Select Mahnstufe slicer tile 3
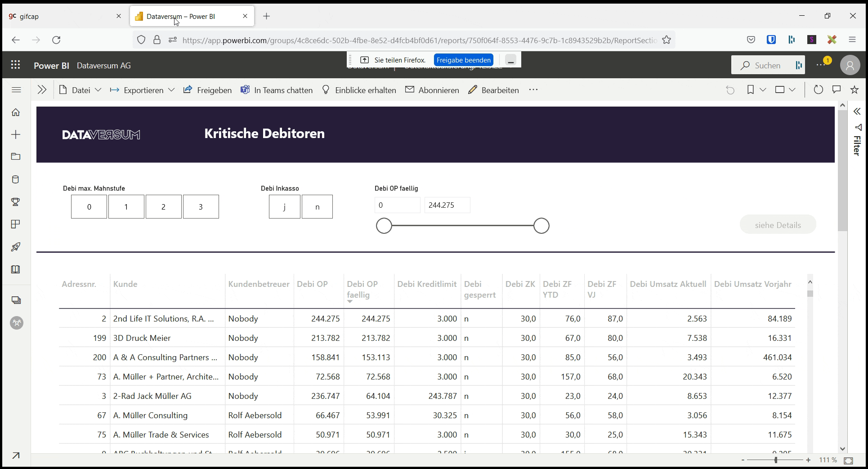The height and width of the screenshot is (469, 868). pyautogui.click(x=201, y=207)
